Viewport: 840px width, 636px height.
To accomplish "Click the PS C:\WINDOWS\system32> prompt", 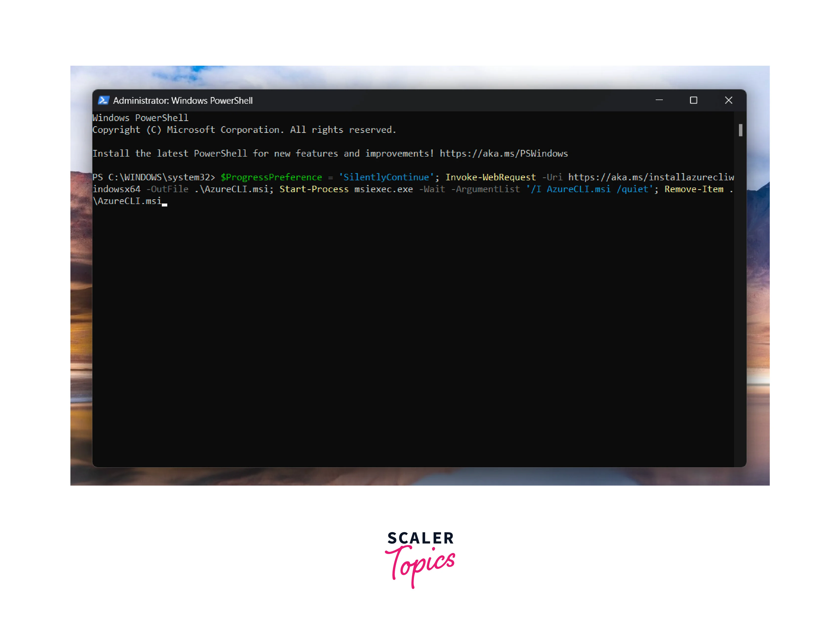I will coord(153,177).
